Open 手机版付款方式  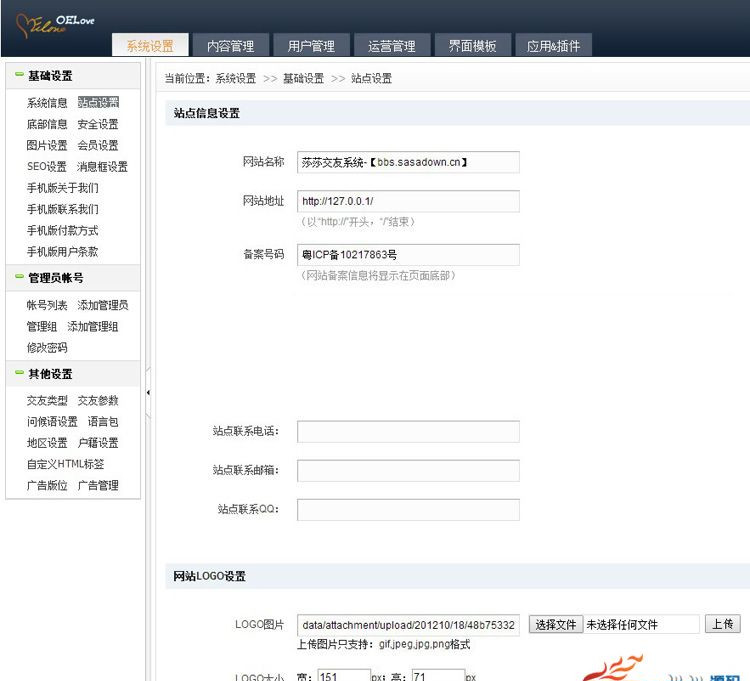point(63,231)
